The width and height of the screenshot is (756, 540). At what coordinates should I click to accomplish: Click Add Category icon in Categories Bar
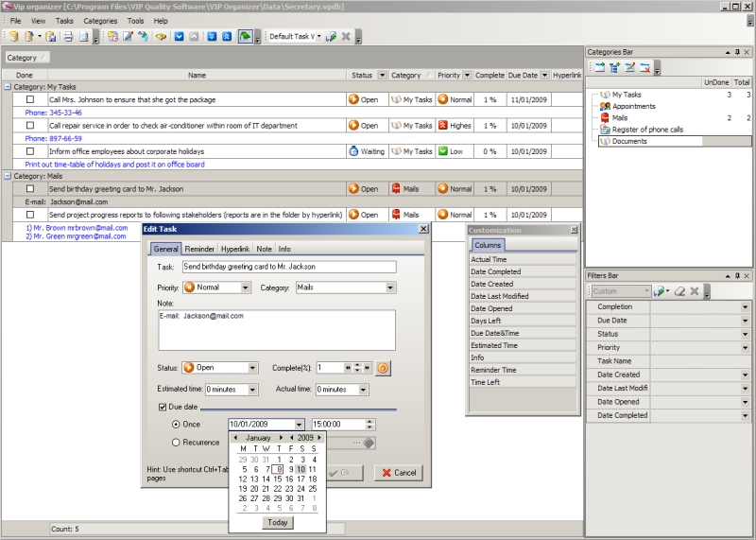point(599,67)
